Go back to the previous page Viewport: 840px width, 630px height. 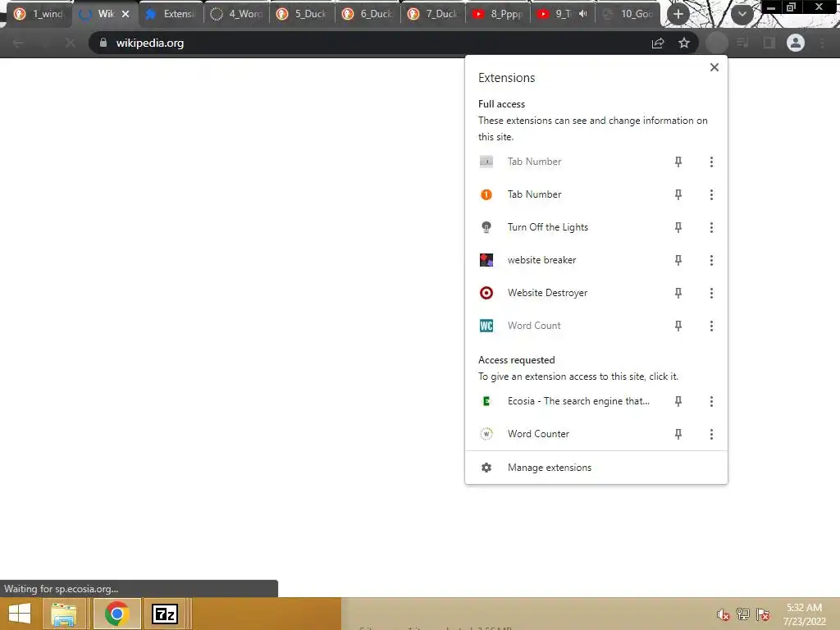[x=18, y=43]
